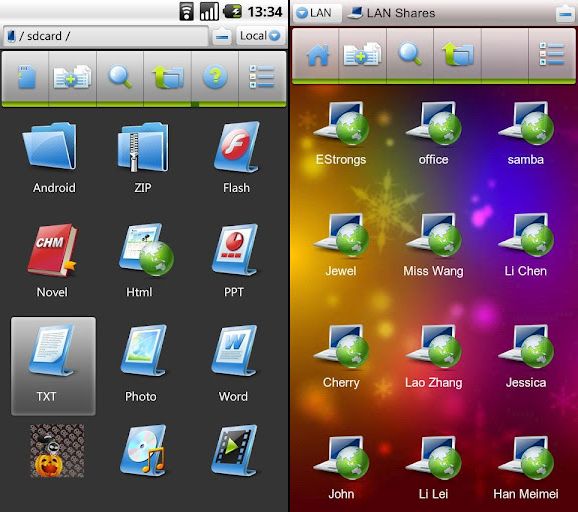Open the Flash file type icon
The width and height of the screenshot is (578, 512).
click(236, 157)
